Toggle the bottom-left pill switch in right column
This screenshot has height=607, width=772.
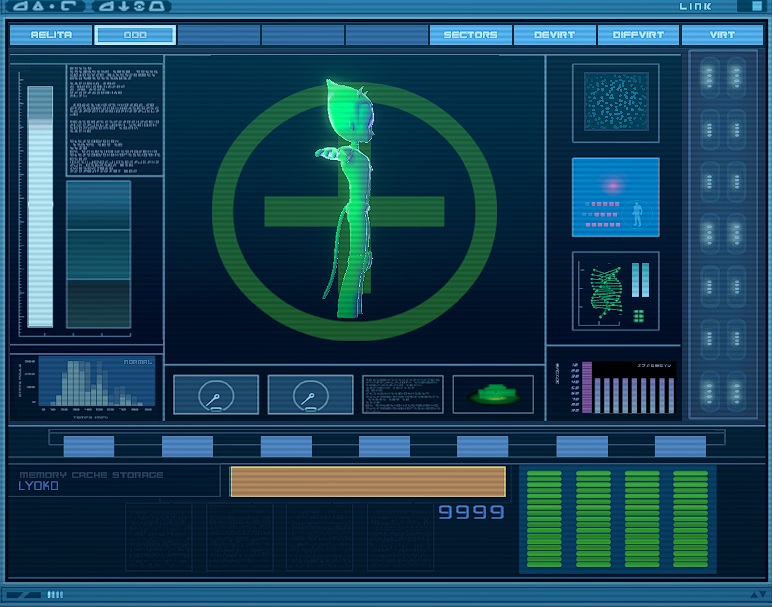point(709,391)
